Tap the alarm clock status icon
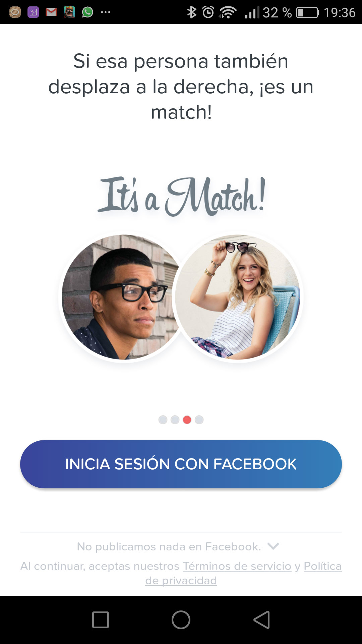 [208, 12]
